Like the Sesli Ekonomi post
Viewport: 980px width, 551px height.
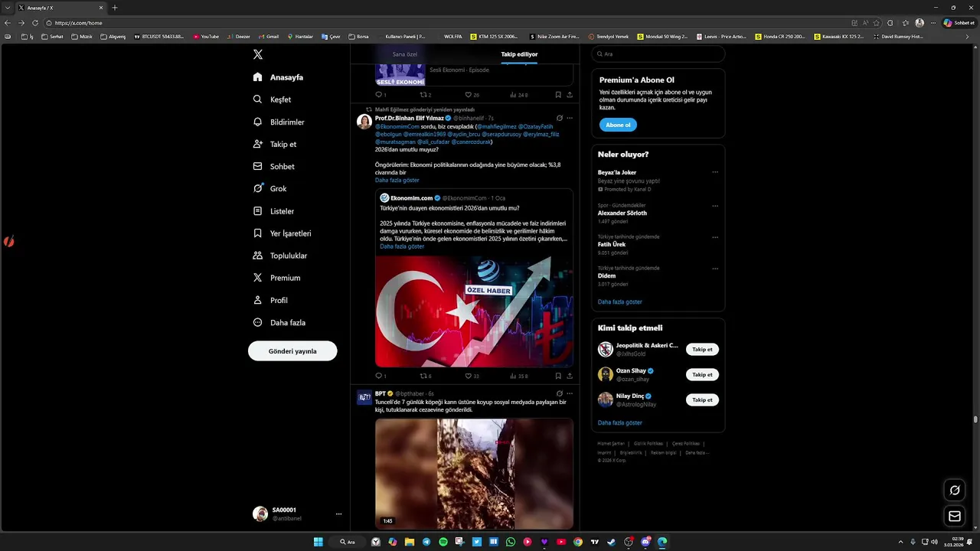click(x=469, y=95)
